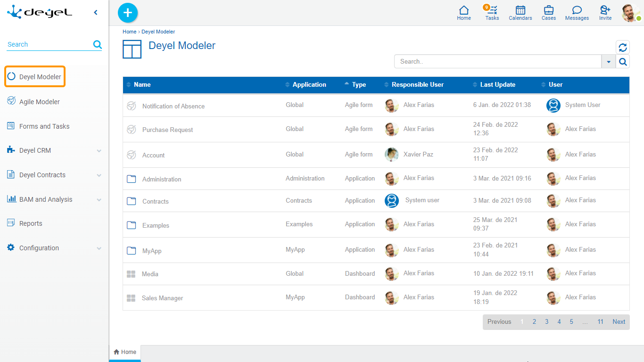Image resolution: width=644 pixels, height=362 pixels.
Task: Sort grid by Application column
Action: click(x=309, y=85)
